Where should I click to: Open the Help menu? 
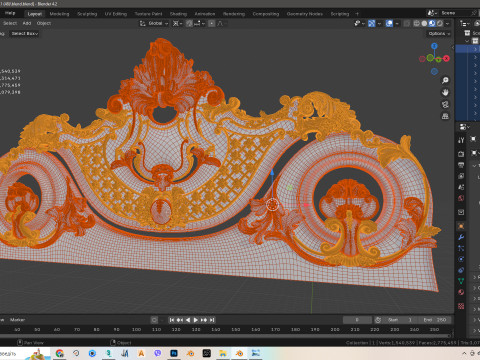10,13
